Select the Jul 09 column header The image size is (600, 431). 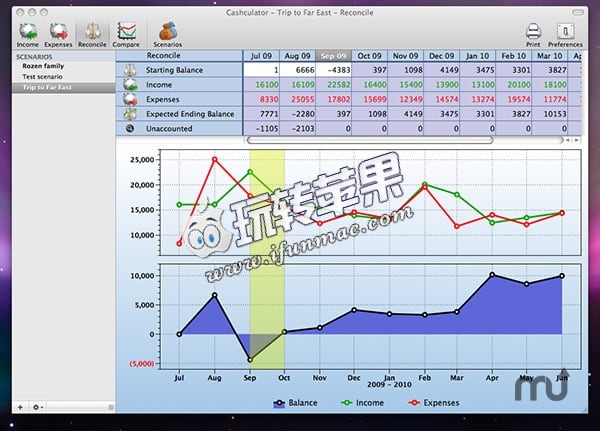(x=261, y=56)
